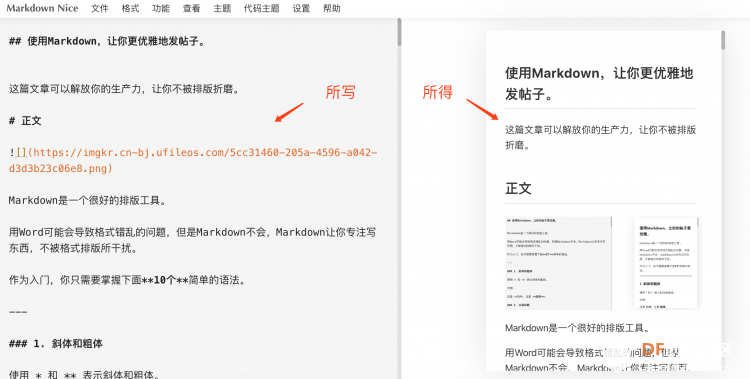Click the '---' horizontal rule line in editor

coord(18,312)
